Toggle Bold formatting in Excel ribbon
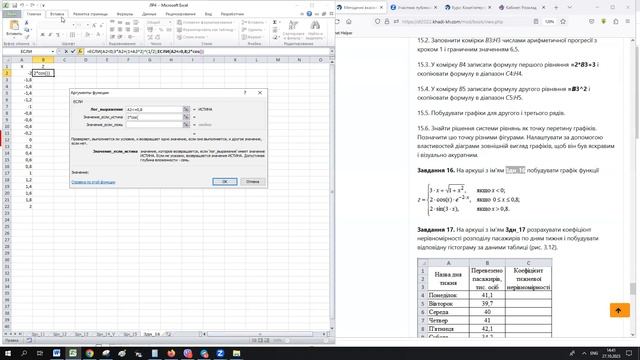Image resolution: width=640 pixels, height=360 pixels. [42, 35]
